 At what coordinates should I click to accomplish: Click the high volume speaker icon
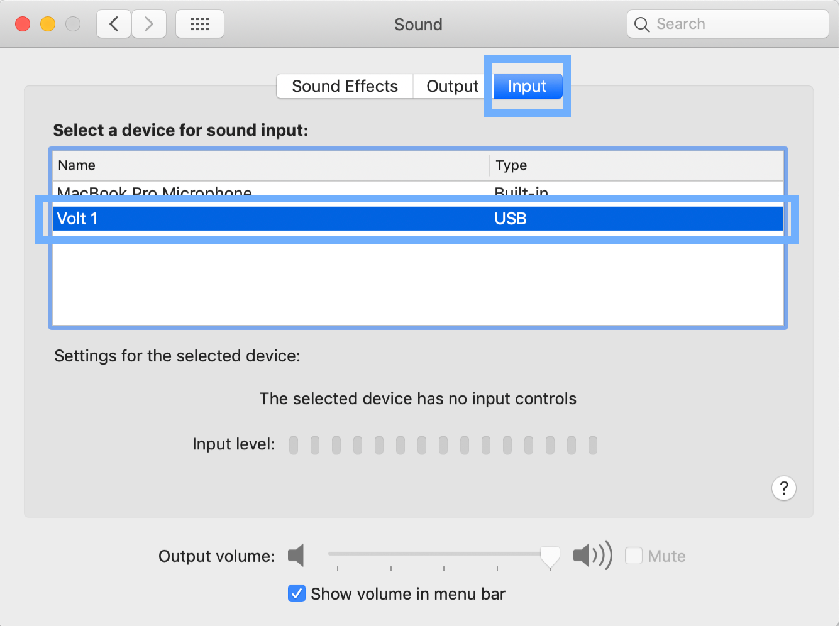coord(592,556)
